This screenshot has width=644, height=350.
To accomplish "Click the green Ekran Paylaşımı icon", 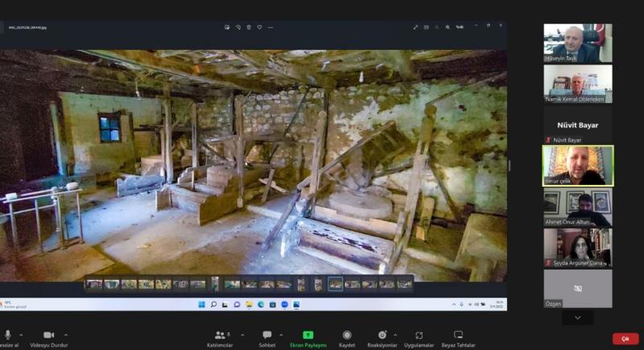I will point(308,335).
